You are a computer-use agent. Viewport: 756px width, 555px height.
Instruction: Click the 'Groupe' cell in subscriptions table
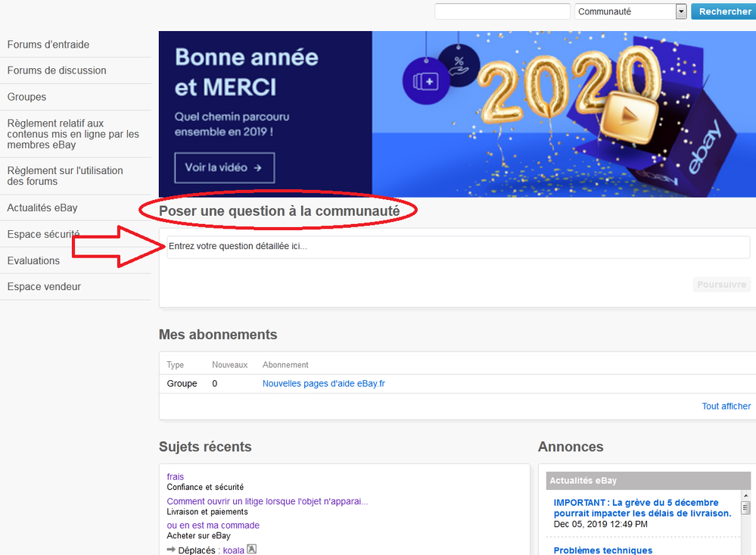[182, 384]
